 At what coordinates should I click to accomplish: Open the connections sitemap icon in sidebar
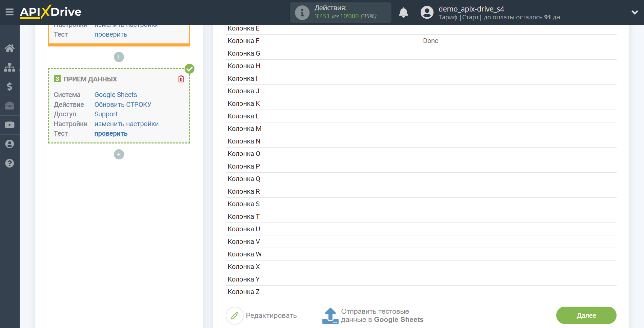click(x=9, y=67)
